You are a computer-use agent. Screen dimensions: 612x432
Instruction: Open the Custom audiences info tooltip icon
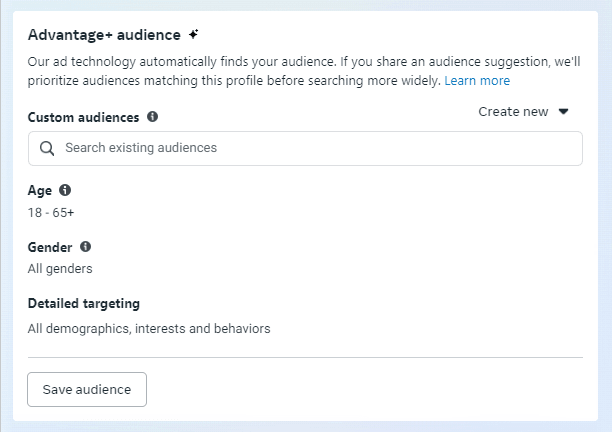pos(152,116)
